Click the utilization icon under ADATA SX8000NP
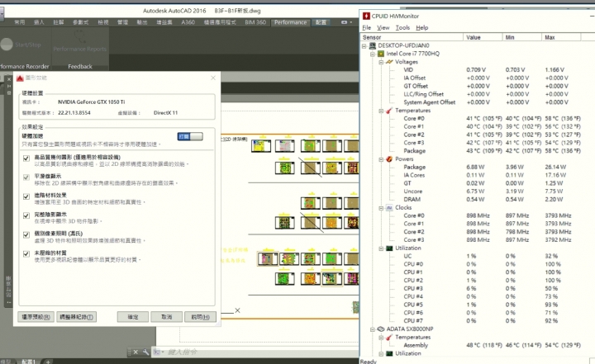The height and width of the screenshot is (364, 595). 389,353
